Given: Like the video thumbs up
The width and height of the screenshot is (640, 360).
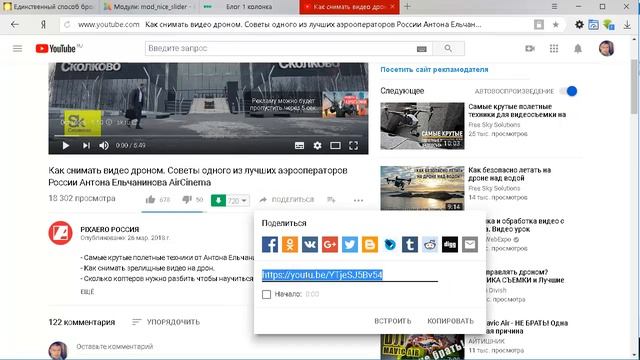Looking at the screenshot, I should (x=150, y=200).
